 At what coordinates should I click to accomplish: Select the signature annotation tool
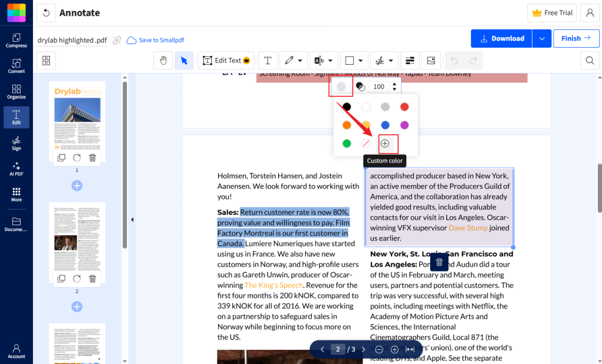click(380, 60)
